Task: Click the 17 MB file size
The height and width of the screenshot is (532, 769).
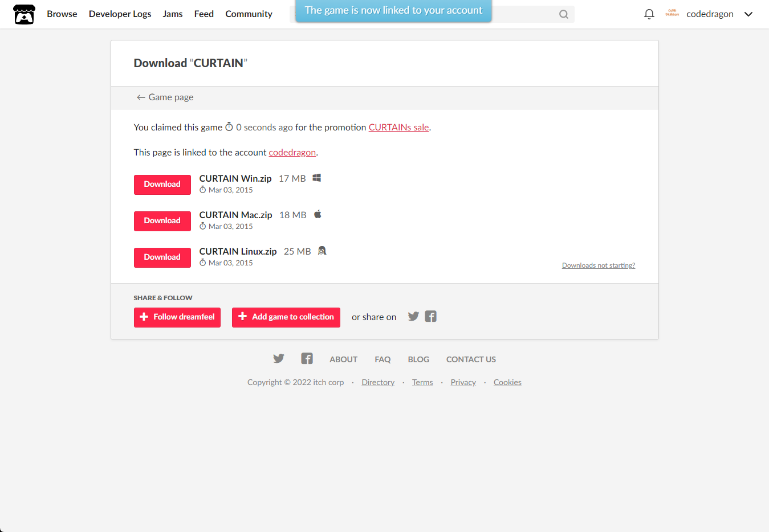Action: coord(292,179)
